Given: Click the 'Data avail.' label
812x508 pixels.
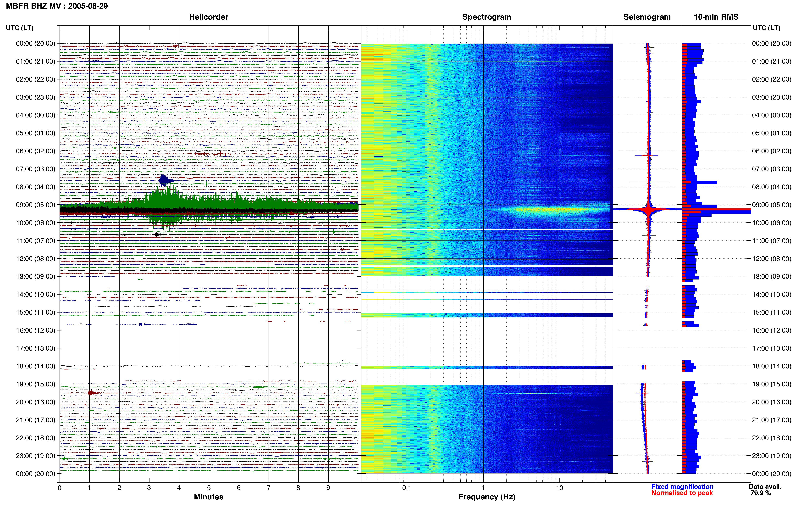Looking at the screenshot, I should pyautogui.click(x=765, y=486).
